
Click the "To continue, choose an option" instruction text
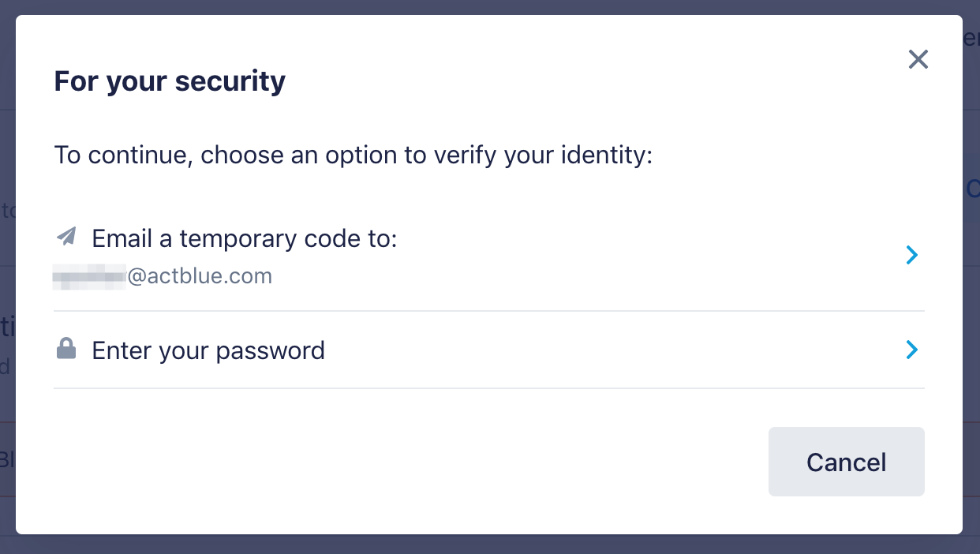point(353,155)
